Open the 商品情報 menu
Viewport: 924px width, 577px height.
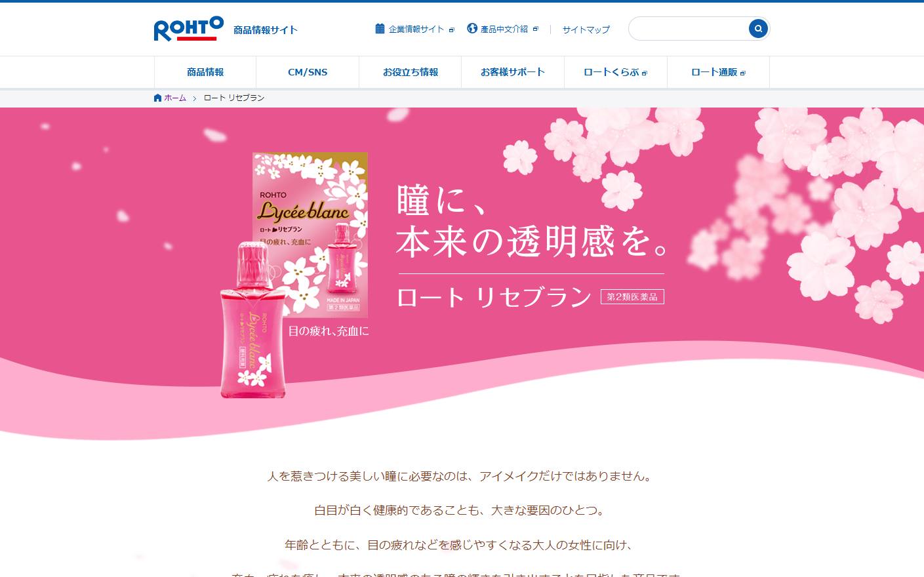(205, 72)
